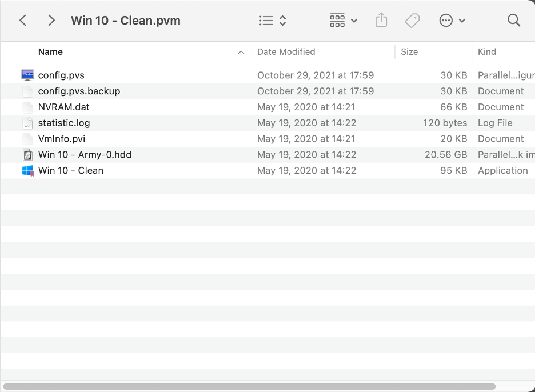535x392 pixels.
Task: Select the statistic.log file name
Action: pyautogui.click(x=64, y=123)
